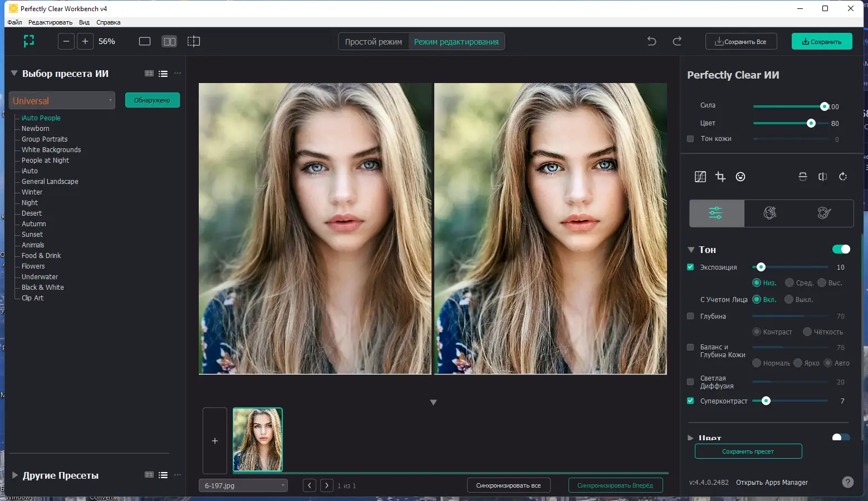
Task: Click Синхронизировать Вперёд
Action: point(615,485)
